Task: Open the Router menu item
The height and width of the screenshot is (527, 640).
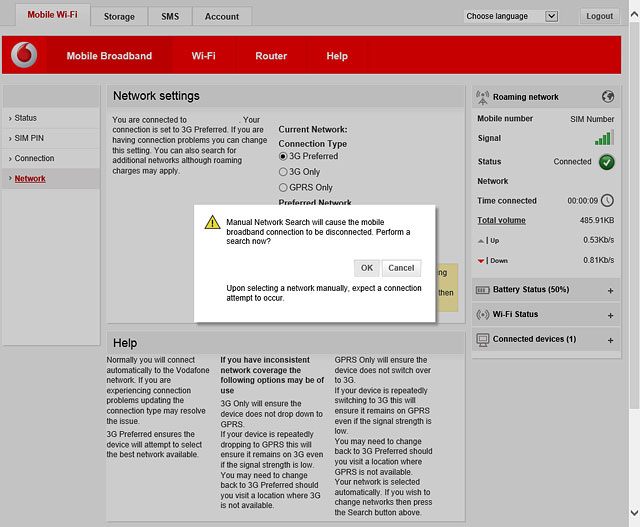Action: click(x=271, y=56)
